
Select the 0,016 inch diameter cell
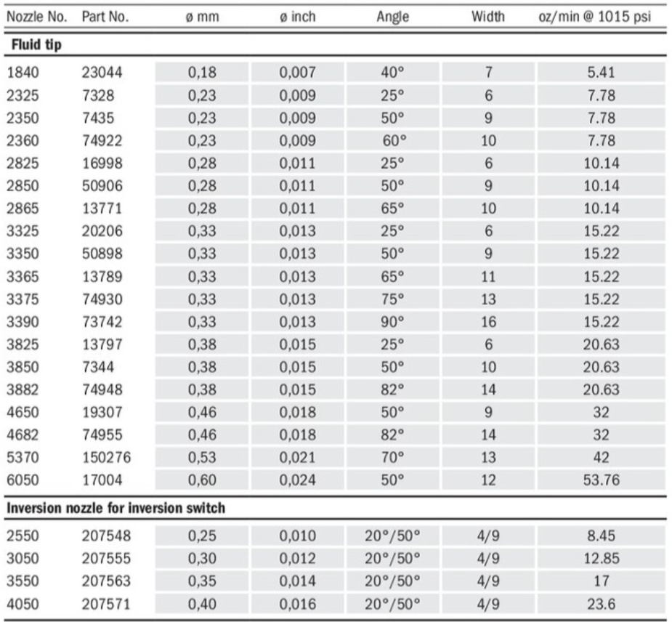[x=297, y=605]
